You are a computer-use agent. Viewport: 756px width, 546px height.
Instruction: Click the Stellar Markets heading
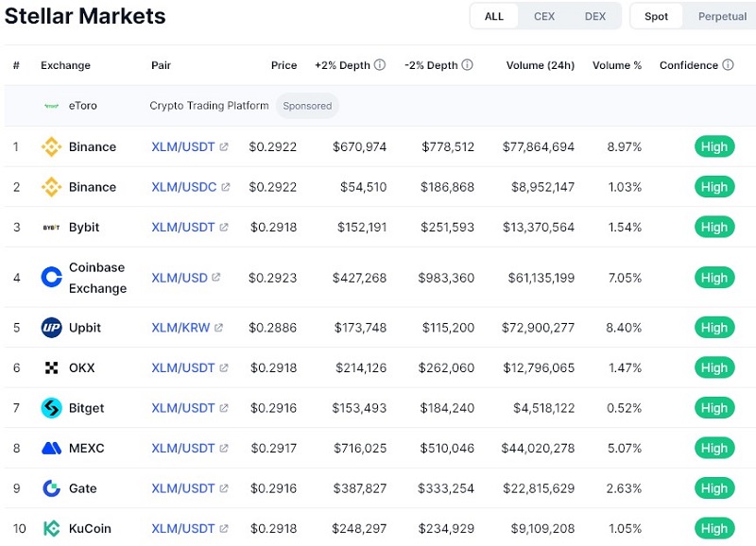coord(85,16)
